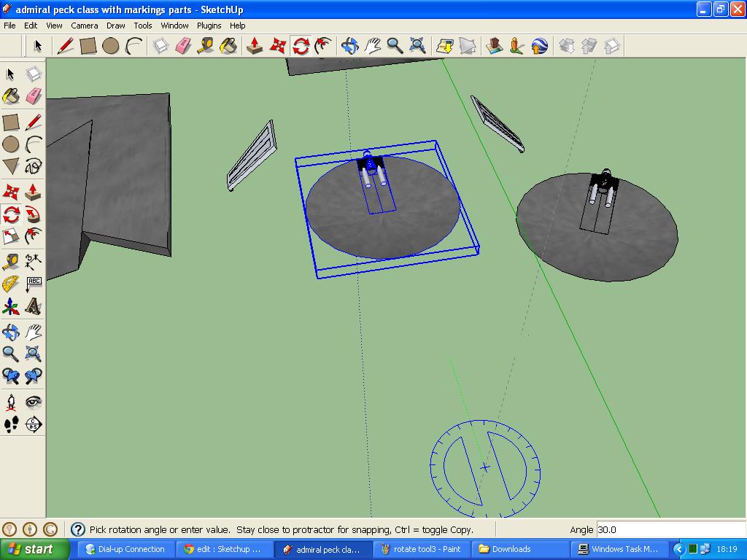Select the Paint Bucket tool
Screen dimensions: 747x560
(10, 96)
